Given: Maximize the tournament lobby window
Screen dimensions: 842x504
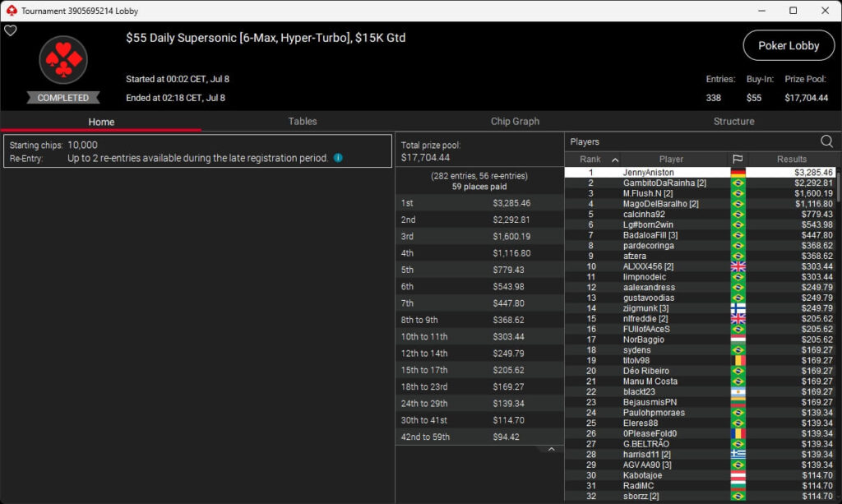Looking at the screenshot, I should [793, 11].
